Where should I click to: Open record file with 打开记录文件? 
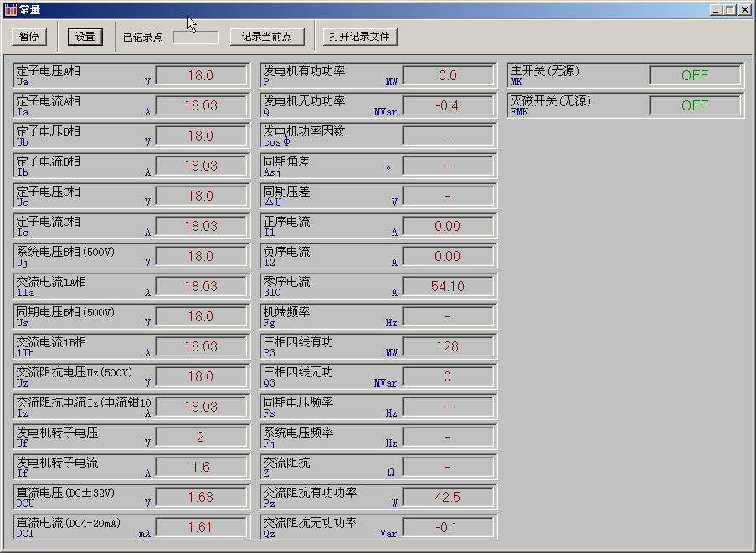coord(361,37)
